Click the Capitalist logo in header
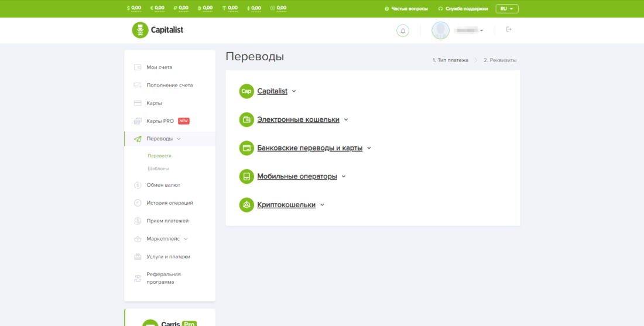The width and height of the screenshot is (644, 326). [157, 30]
